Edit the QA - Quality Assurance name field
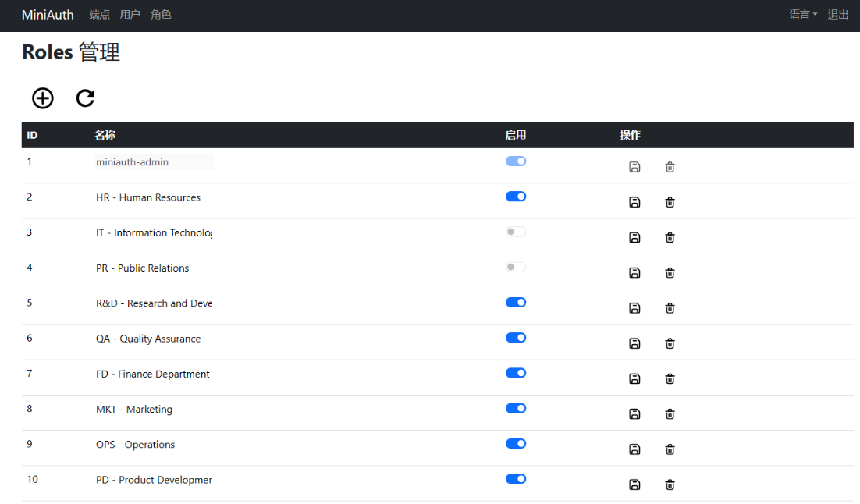 click(154, 339)
